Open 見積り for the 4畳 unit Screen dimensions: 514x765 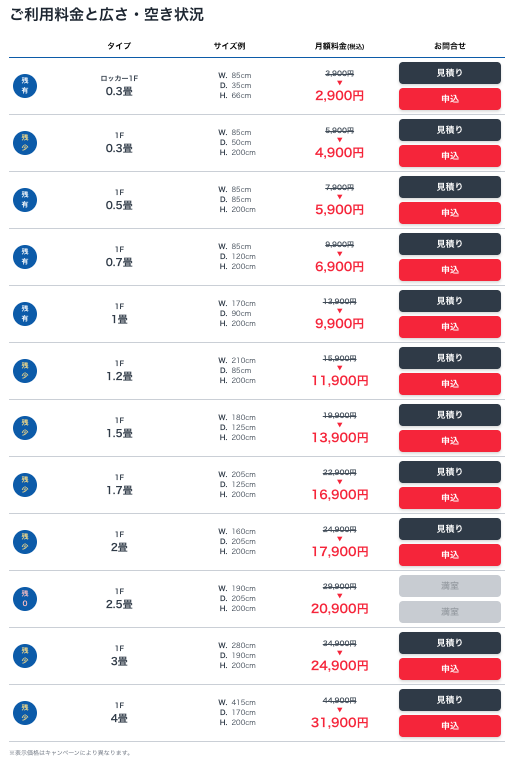450,700
